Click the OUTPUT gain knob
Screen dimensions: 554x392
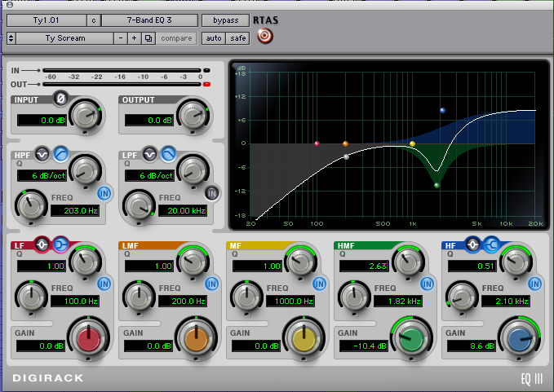193,116
